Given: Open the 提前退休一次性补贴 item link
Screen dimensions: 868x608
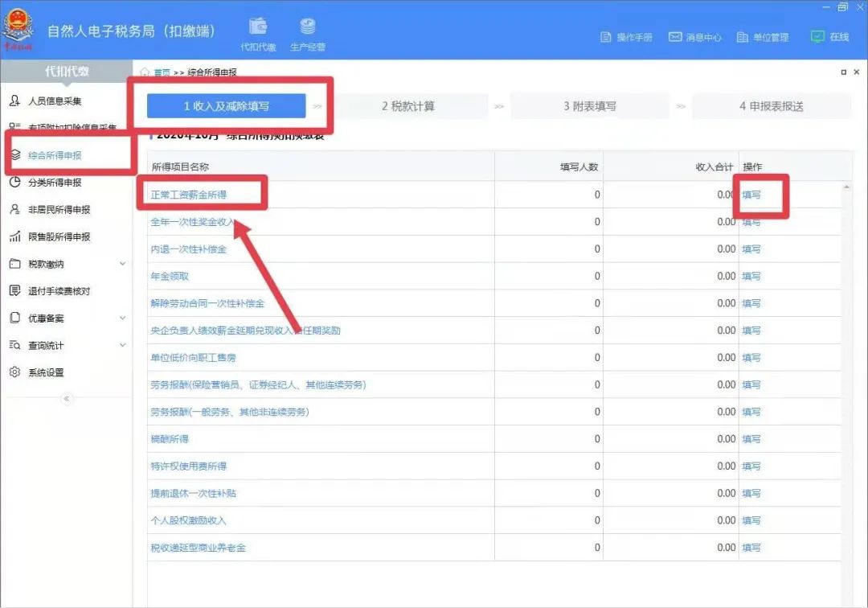Looking at the screenshot, I should point(193,493).
